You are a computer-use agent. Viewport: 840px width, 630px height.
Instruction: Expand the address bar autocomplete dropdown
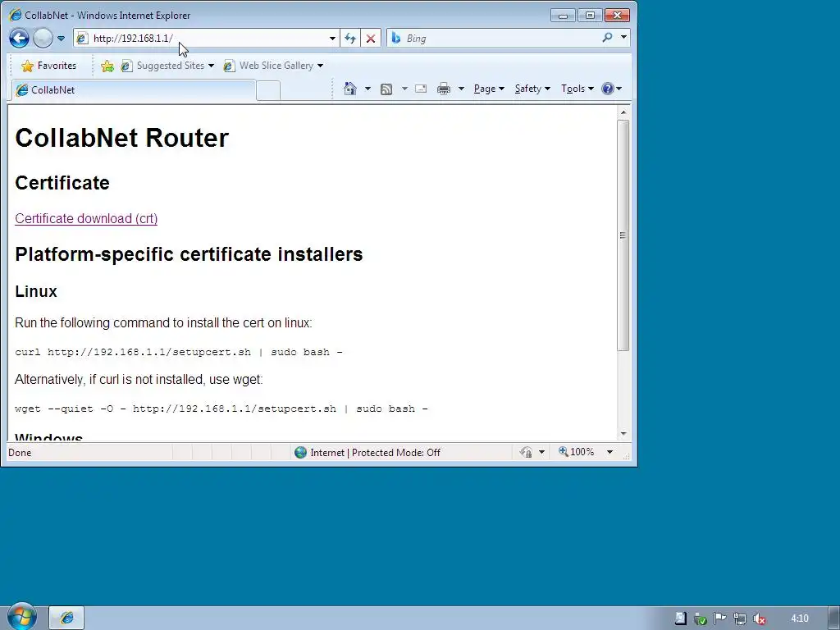(x=333, y=38)
